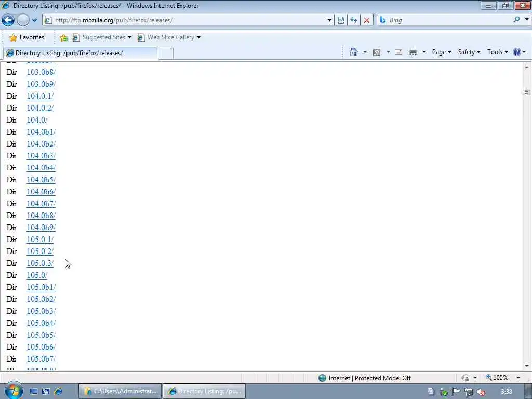This screenshot has width=532, height=399.
Task: Click the muted volume tray icon
Action: coord(481,392)
